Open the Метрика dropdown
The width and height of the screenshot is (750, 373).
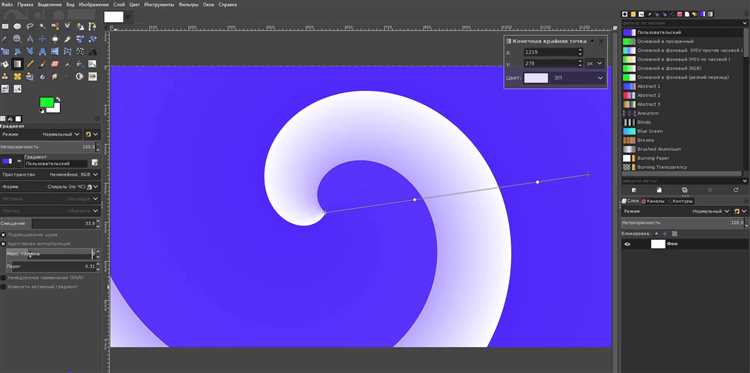pyautogui.click(x=50, y=199)
